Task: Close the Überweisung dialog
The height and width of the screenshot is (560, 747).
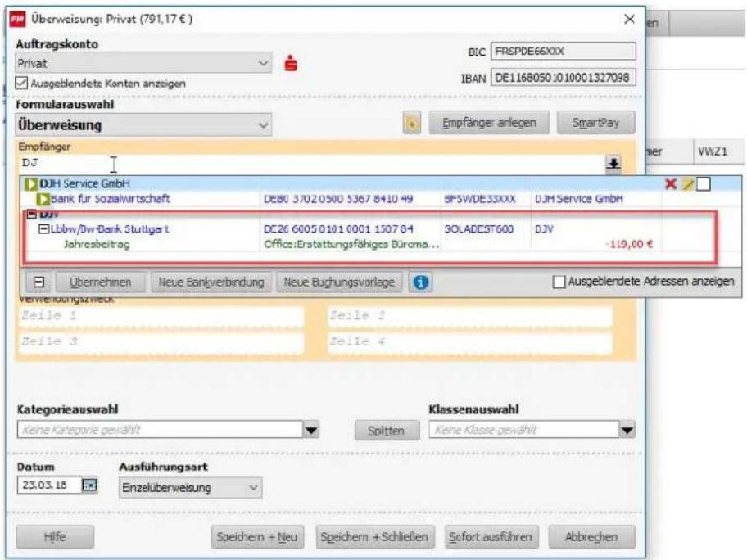Action: [629, 19]
